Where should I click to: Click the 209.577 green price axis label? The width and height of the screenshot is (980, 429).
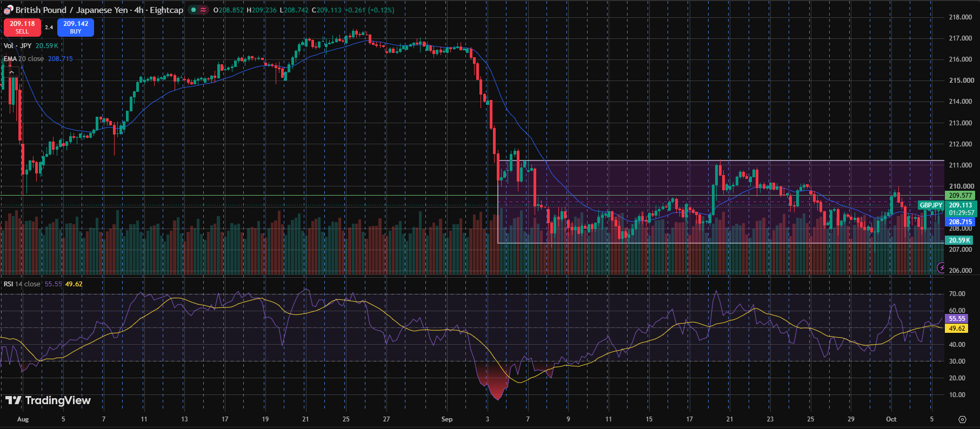(x=961, y=196)
